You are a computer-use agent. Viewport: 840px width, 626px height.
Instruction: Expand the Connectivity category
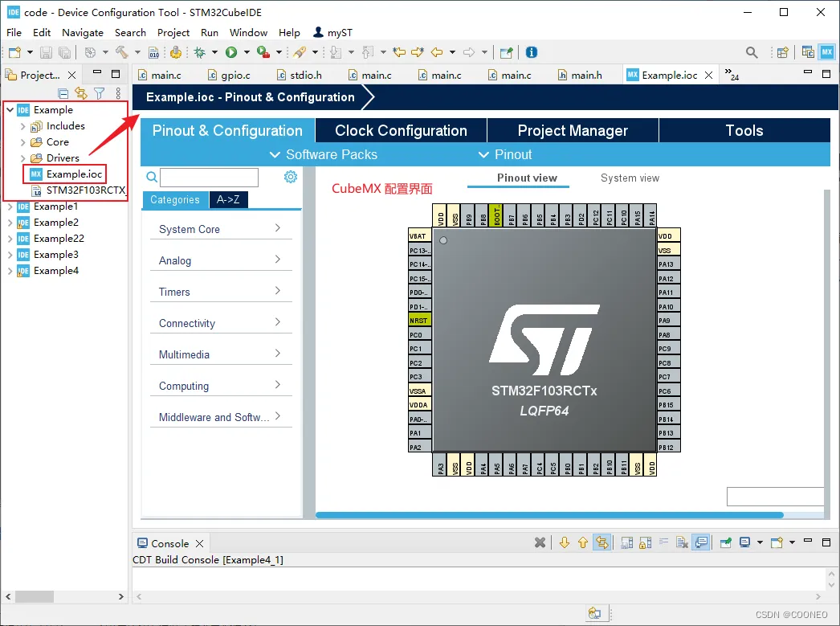tap(221, 323)
